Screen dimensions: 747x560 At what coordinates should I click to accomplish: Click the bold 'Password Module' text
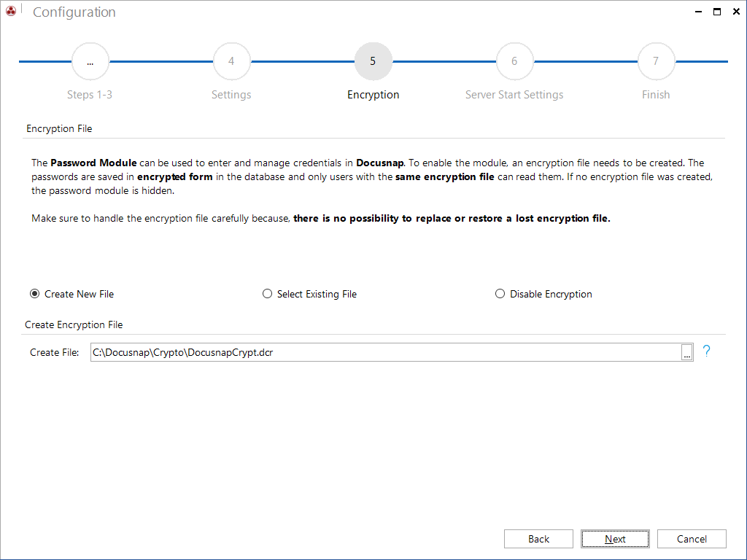pos(93,163)
